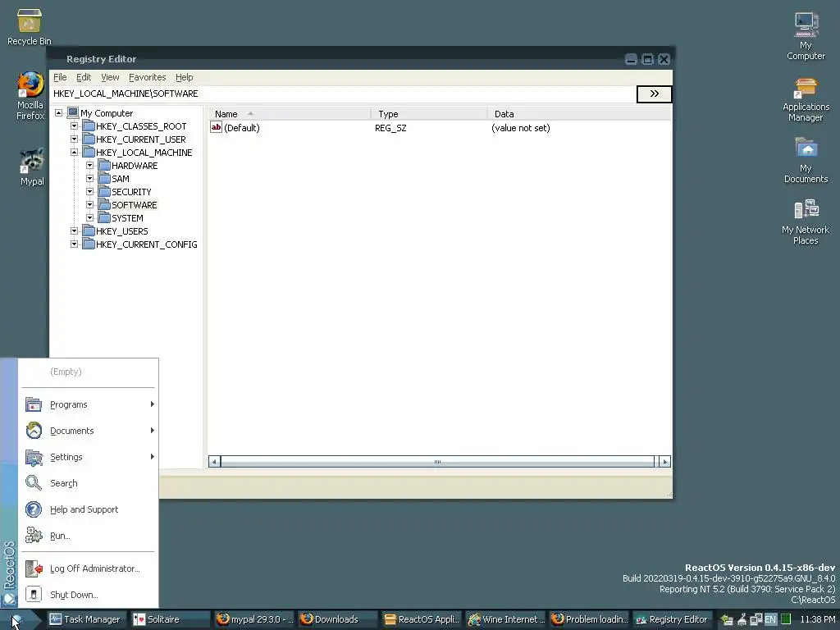The image size is (840, 630).
Task: Switch to ReactOS Appli... taskbar button
Action: (422, 620)
